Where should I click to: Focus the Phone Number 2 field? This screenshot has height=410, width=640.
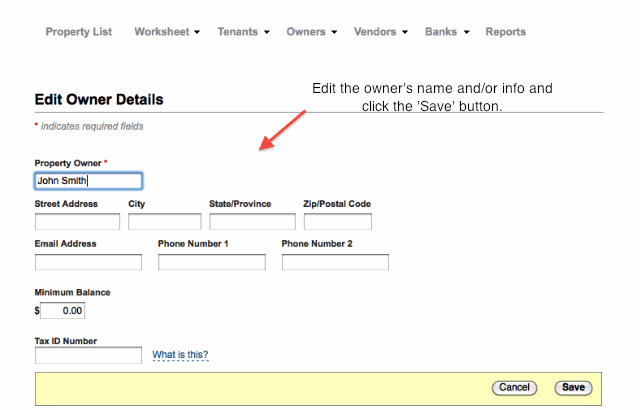click(335, 262)
